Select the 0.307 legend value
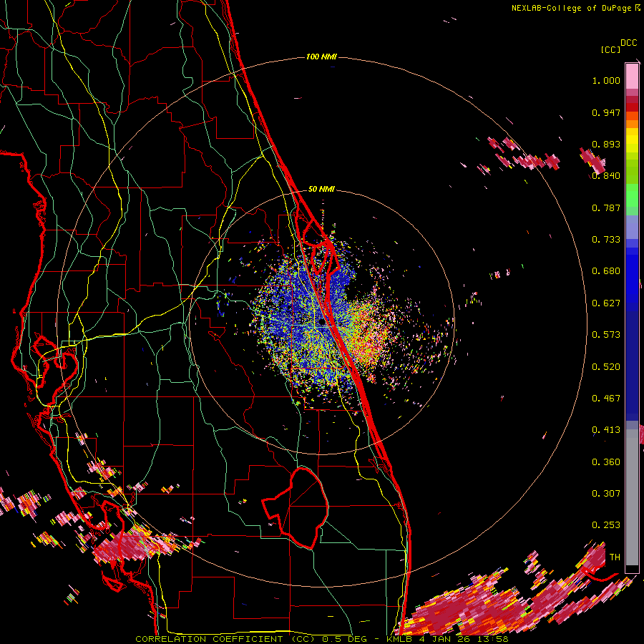The image size is (644, 644). coord(606,494)
